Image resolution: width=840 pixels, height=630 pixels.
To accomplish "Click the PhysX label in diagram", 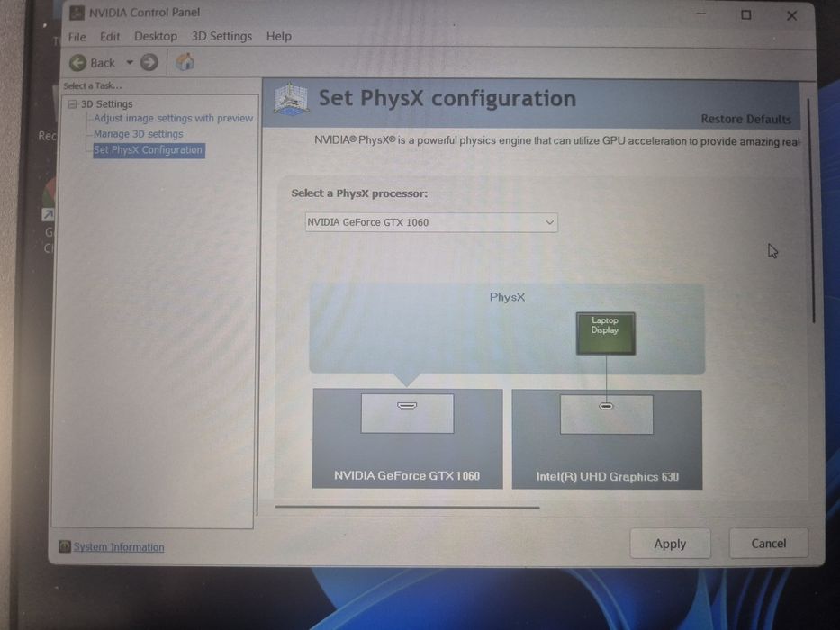I will click(x=507, y=297).
